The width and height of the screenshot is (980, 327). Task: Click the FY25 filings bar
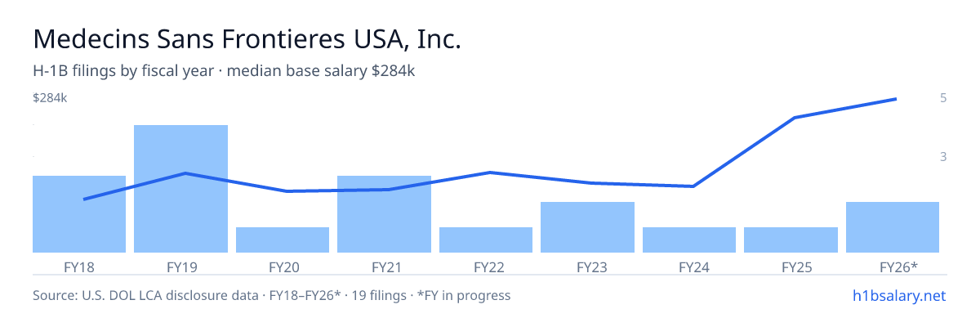coord(791,240)
